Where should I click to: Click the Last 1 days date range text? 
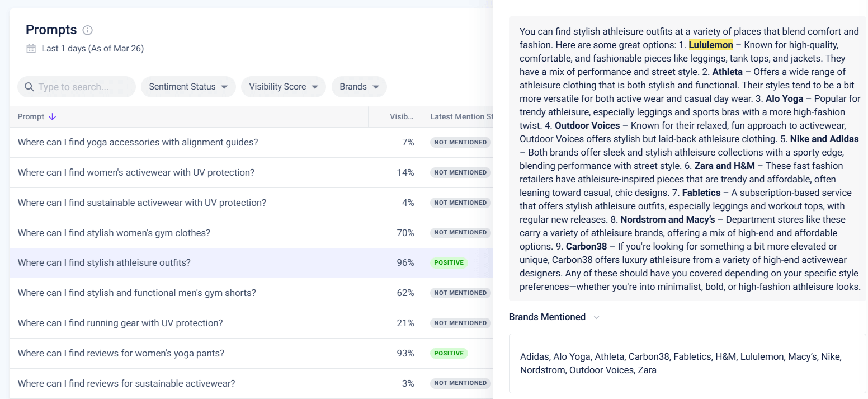(93, 49)
